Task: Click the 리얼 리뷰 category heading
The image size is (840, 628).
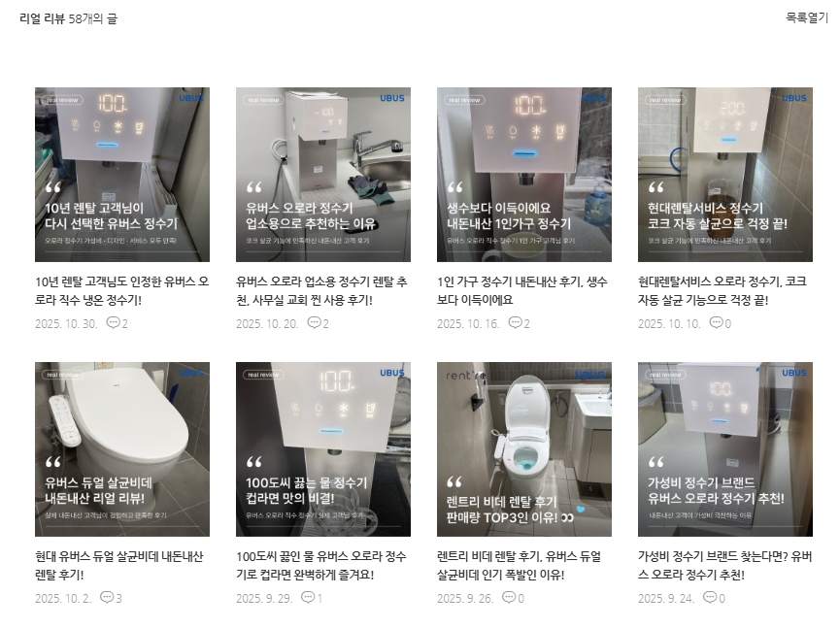Action: [42, 18]
